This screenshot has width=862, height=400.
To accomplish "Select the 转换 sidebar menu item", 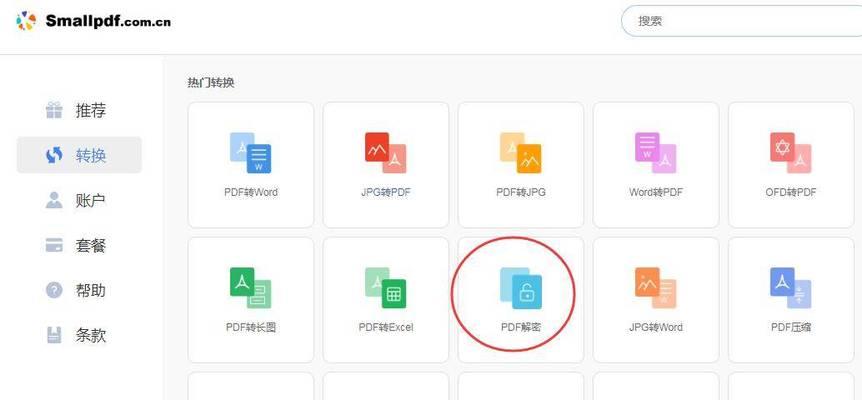I will pos(79,155).
